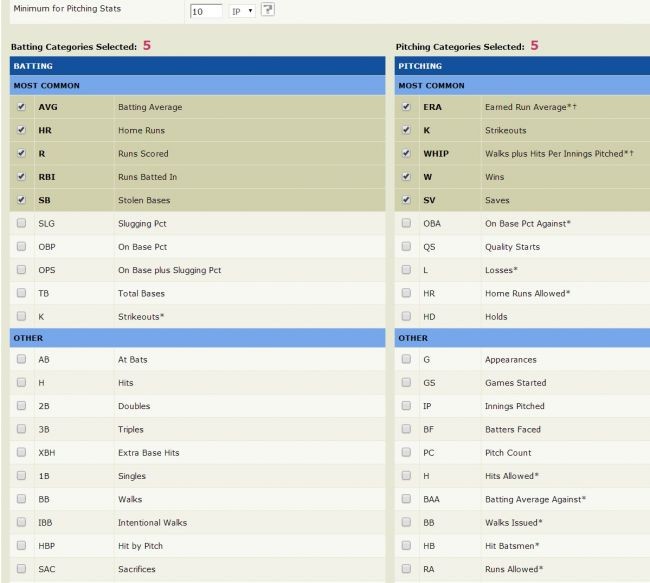This screenshot has width=650, height=583.
Task: Uncheck the SV Saves checkbox
Action: 406,200
